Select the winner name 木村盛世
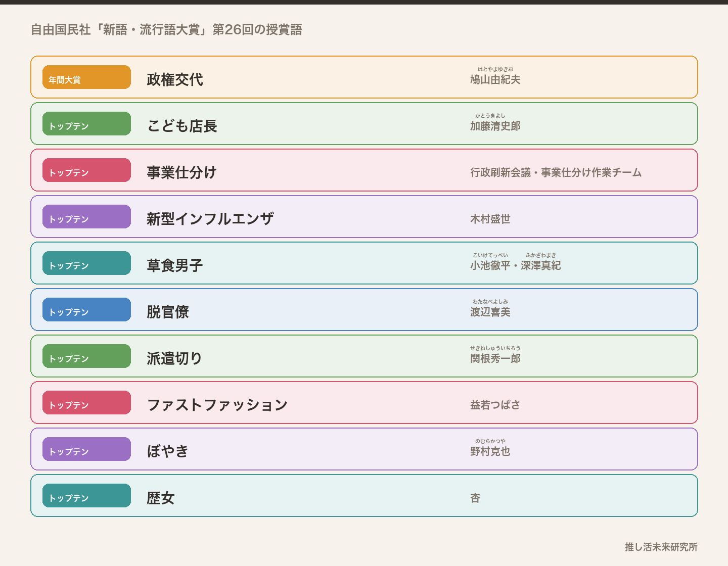Image resolution: width=728 pixels, height=566 pixels. pos(490,219)
